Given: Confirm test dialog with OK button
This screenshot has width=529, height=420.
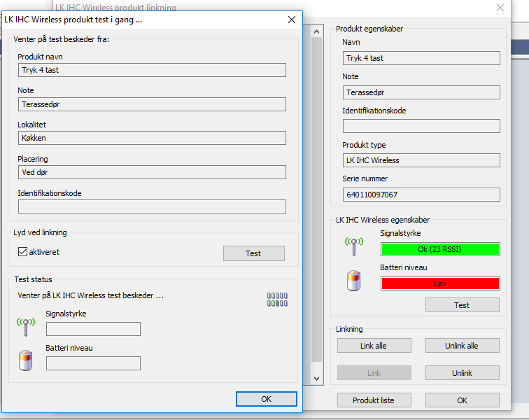Looking at the screenshot, I should (x=266, y=399).
